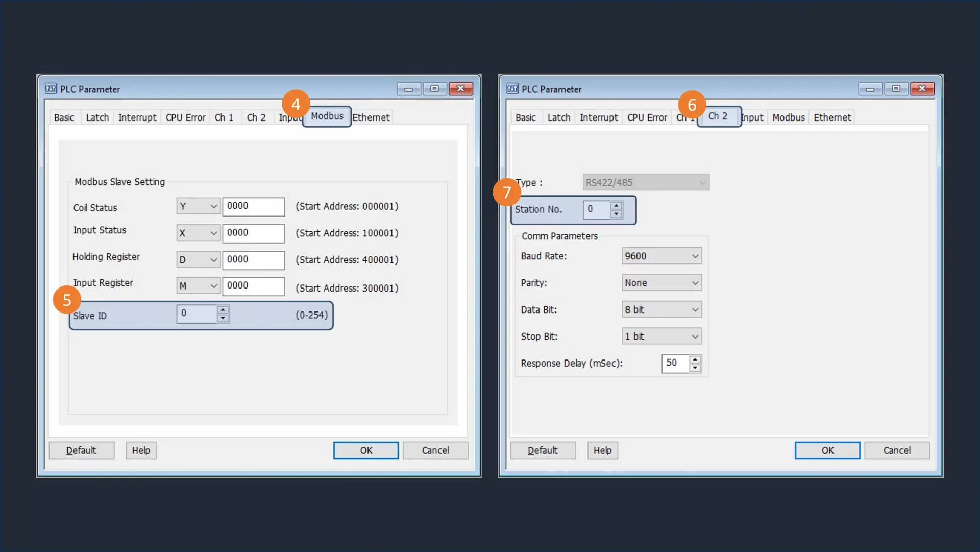Viewport: 980px width, 552px height.
Task: Switch to the Modbus tab in left dialog
Action: [327, 116]
